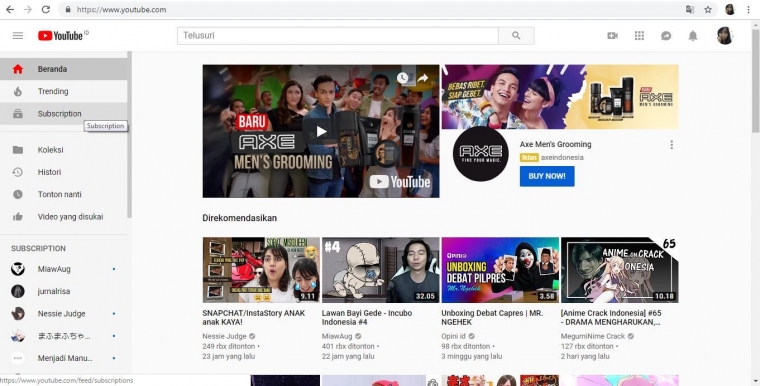This screenshot has height=386, width=760.
Task: Click Opini id channel name
Action: [453, 336]
